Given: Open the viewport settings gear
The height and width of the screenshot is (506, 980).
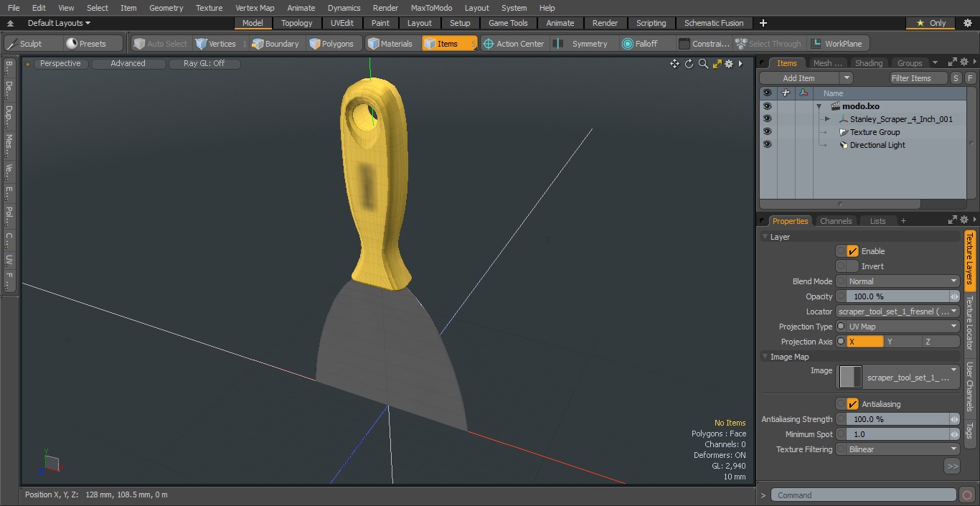Looking at the screenshot, I should pos(729,64).
